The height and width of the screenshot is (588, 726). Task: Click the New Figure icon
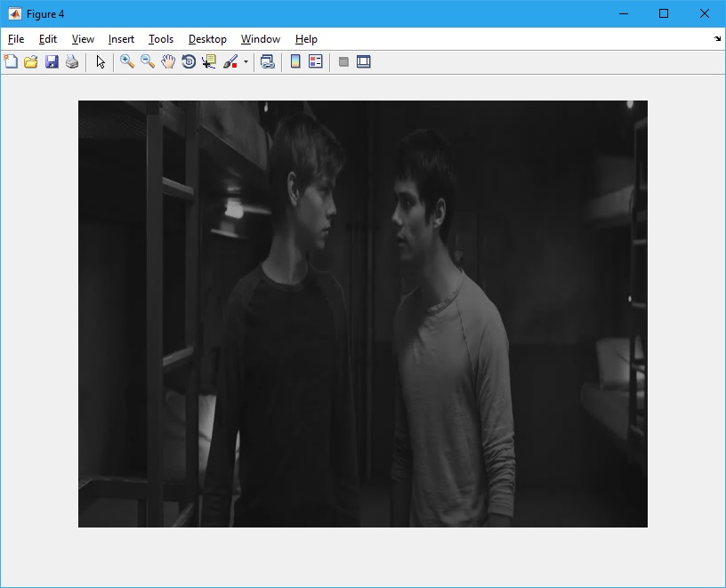[11, 61]
